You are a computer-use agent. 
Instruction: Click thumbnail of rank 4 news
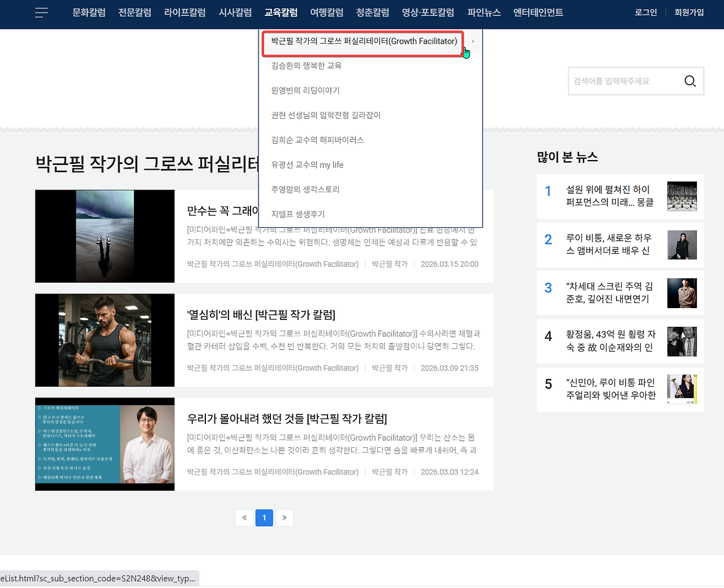click(x=682, y=341)
